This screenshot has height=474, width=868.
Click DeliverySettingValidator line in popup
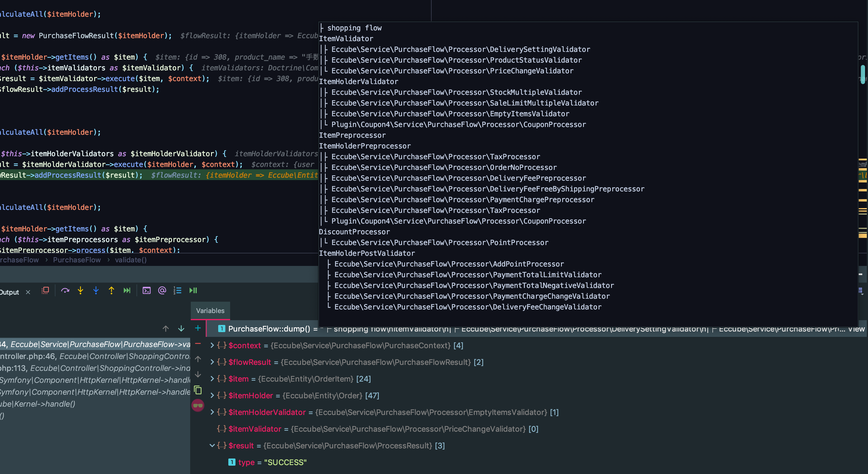coord(461,49)
